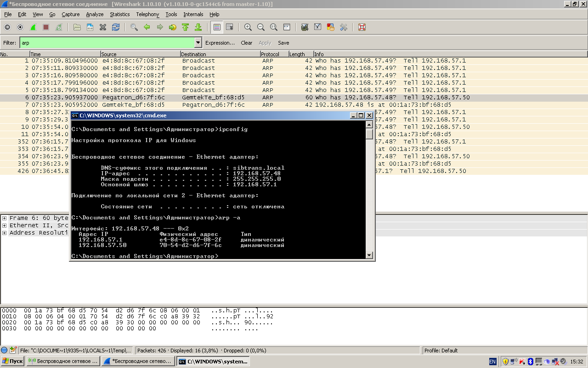588x368 pixels.
Task: Toggle auto scroll in live capture
Action: point(230,27)
